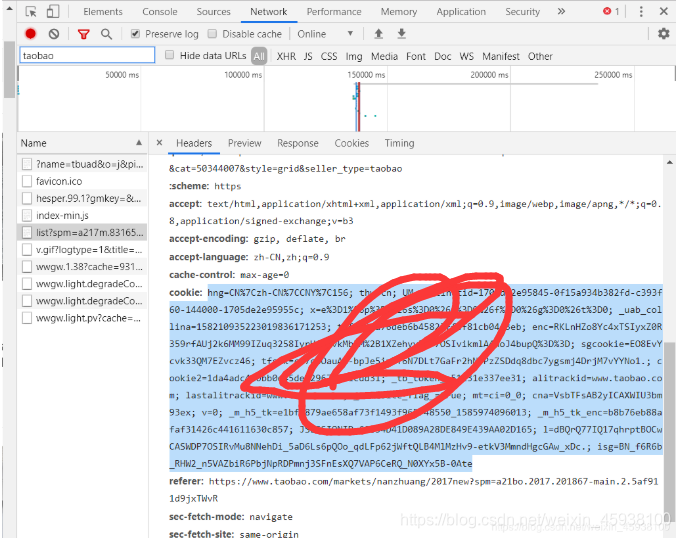Filter requests by Media

[x=384, y=56]
